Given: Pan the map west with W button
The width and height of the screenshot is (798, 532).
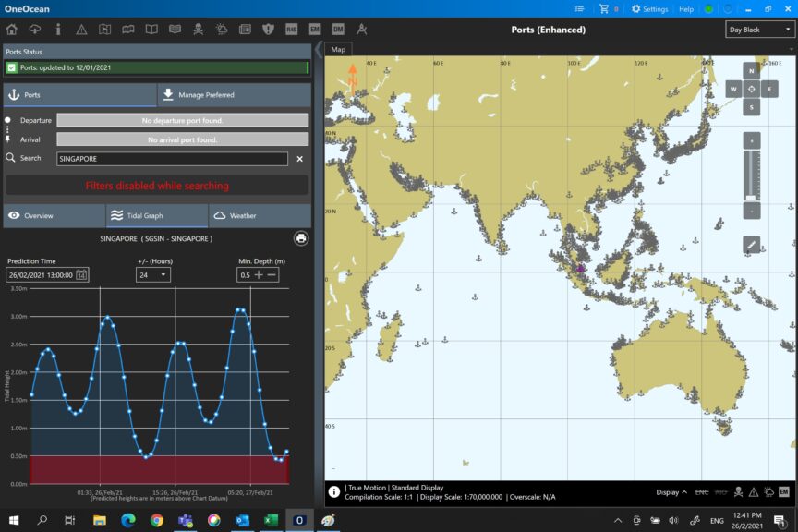Looking at the screenshot, I should pyautogui.click(x=733, y=89).
